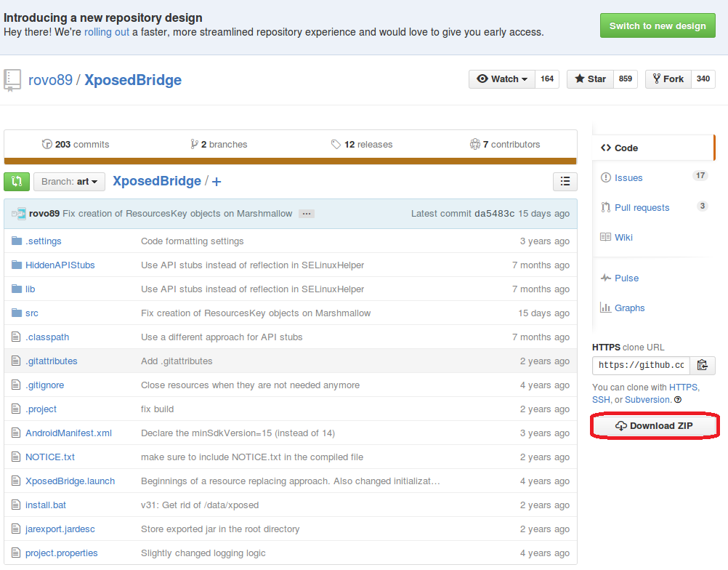Click the Wiki book icon in sidebar
This screenshot has height=570, width=728.
point(605,238)
